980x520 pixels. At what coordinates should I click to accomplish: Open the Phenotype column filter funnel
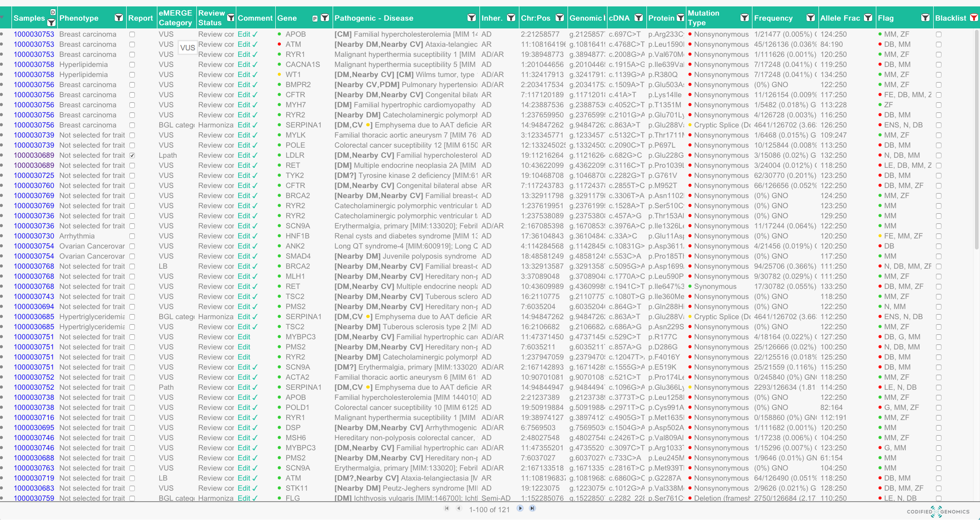(x=119, y=18)
